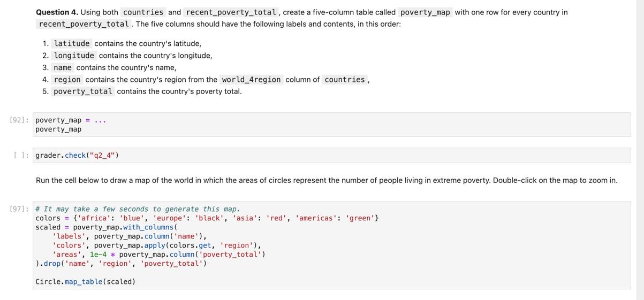Click the colors dictionary line in code
This screenshot has height=300, width=644.
click(207, 218)
